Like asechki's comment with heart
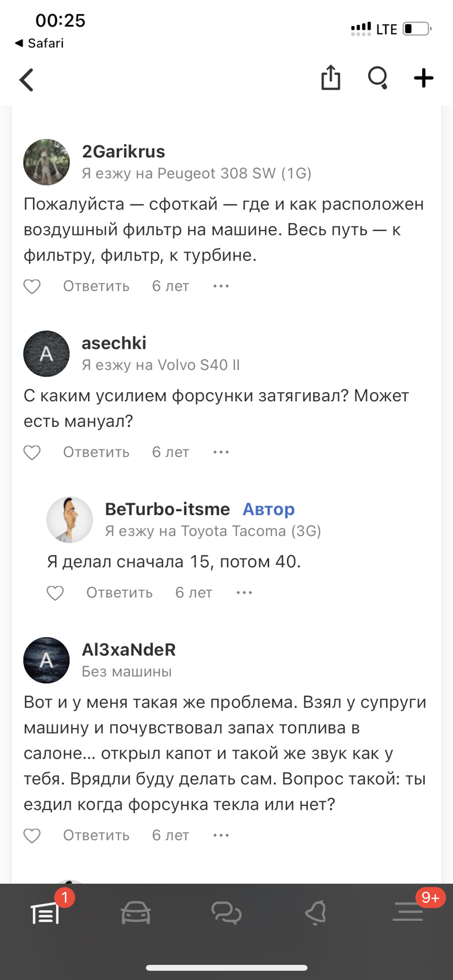Viewport: 453px width, 980px height. [x=32, y=452]
